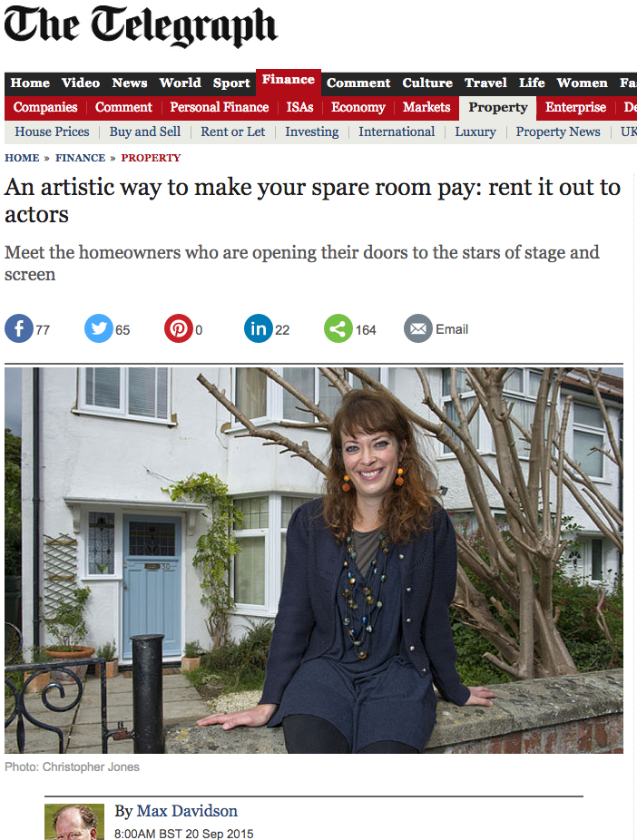Screen dimensions: 637x840
Task: Open the article's main photo
Action: click(314, 561)
